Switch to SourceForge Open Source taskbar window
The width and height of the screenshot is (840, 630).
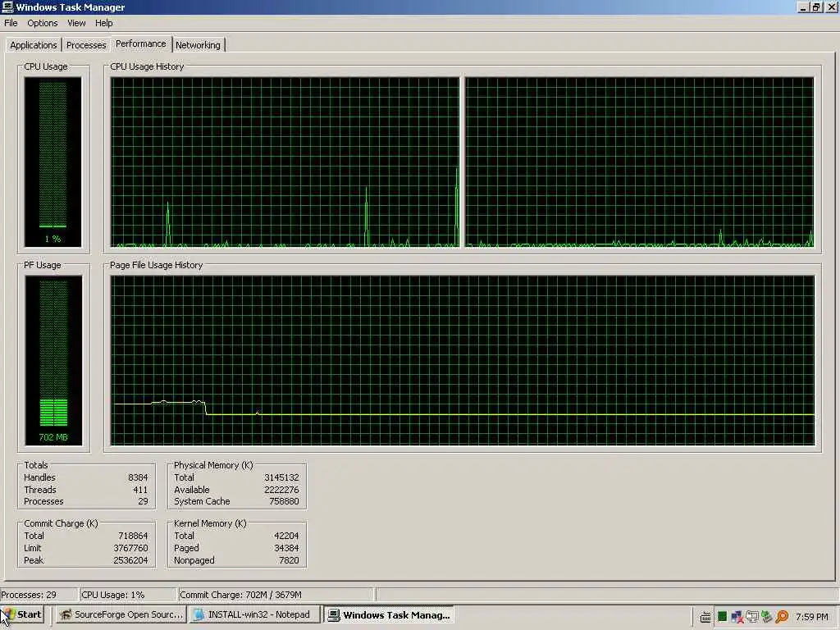(x=121, y=614)
